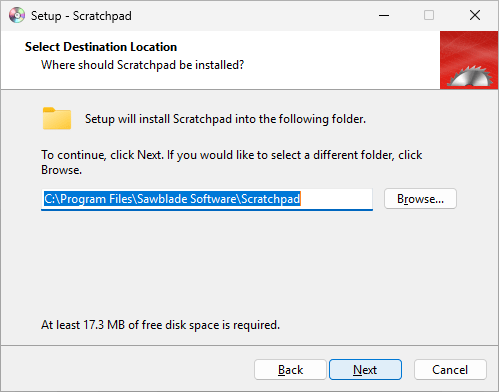Click the red sawblade logo image
Viewport: 499px width, 392px height.
(x=469, y=60)
